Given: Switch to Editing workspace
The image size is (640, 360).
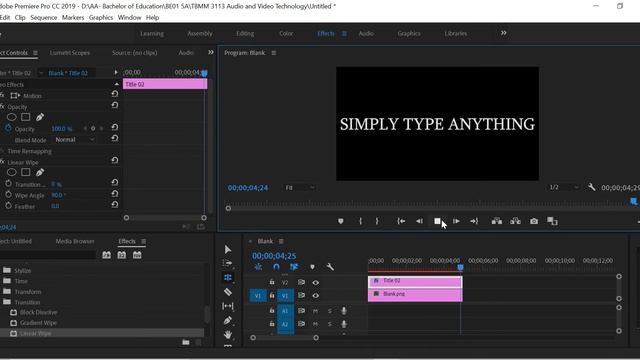Looking at the screenshot, I should tap(245, 33).
